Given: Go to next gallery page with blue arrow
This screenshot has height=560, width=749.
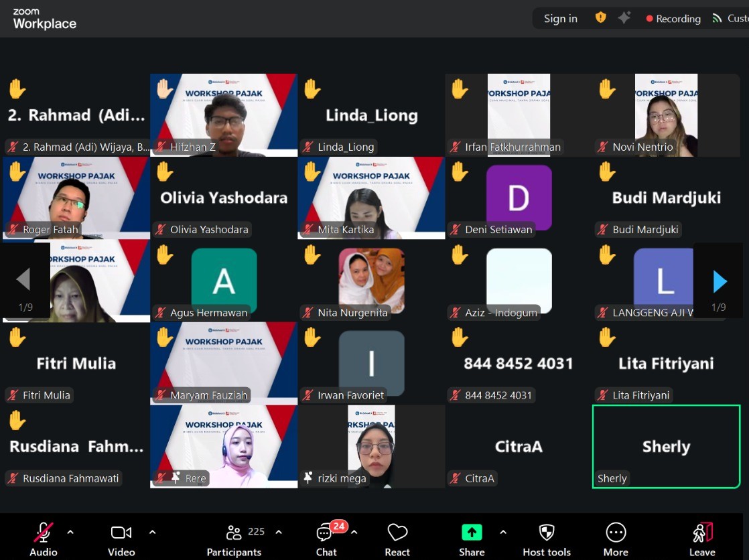Looking at the screenshot, I should 720,281.
